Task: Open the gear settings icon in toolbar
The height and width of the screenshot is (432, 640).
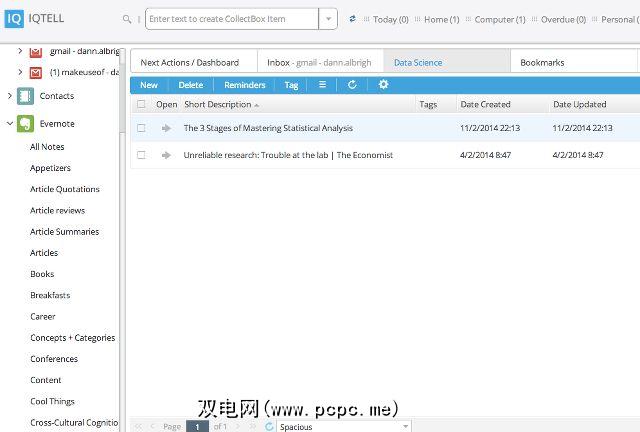Action: point(383,85)
